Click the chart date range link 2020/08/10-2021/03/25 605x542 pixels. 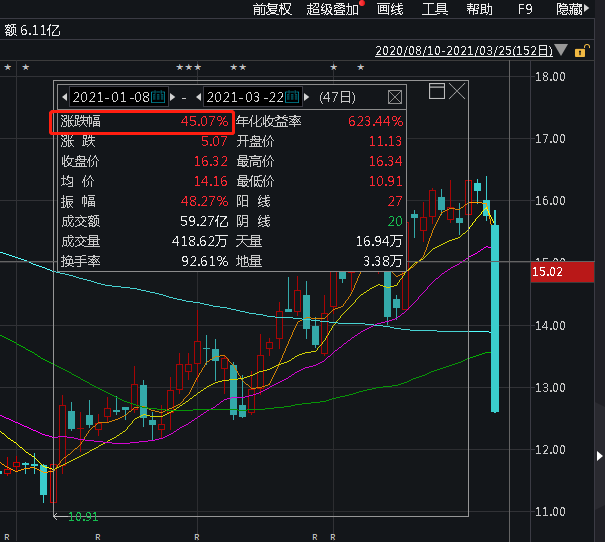point(464,51)
